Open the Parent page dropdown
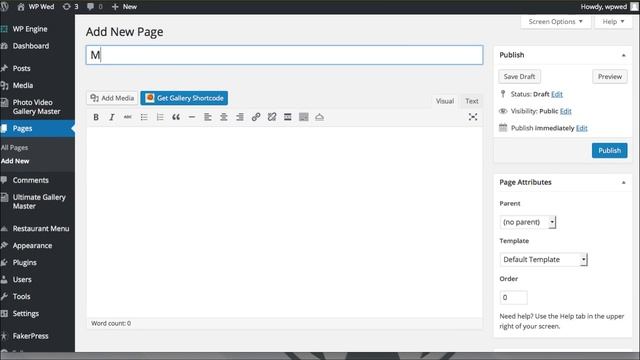Screen dimensions: 640x360 tap(528, 222)
